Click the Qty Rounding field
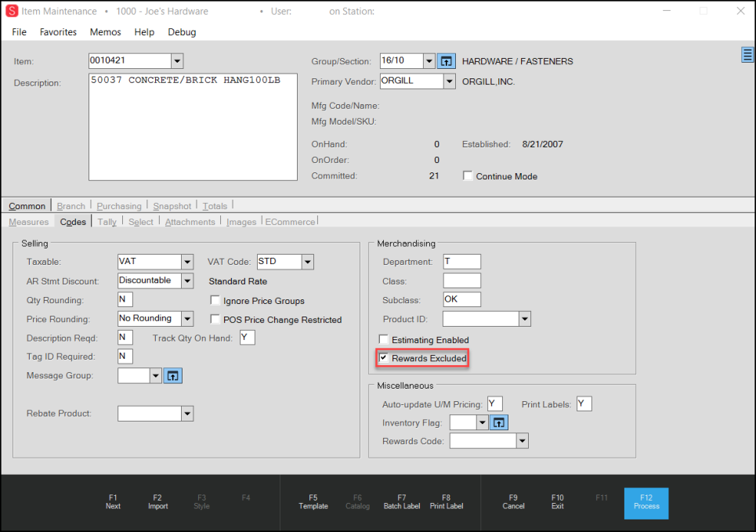 pos(125,299)
